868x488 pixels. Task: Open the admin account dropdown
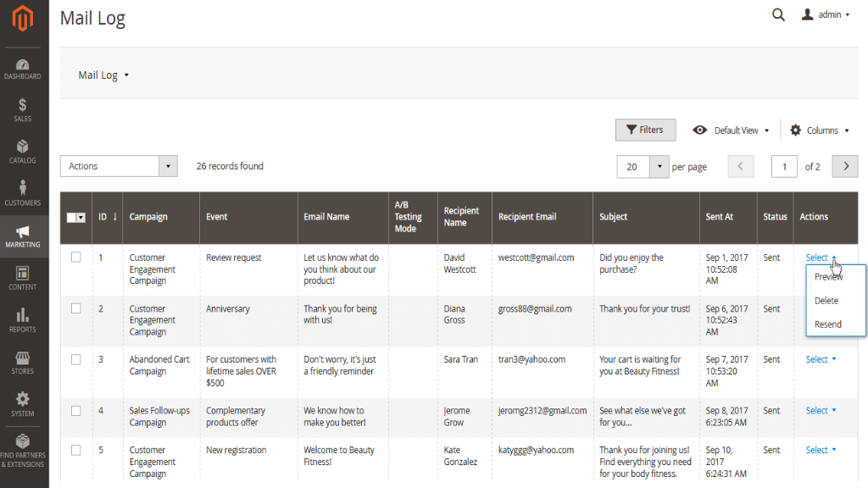[826, 14]
